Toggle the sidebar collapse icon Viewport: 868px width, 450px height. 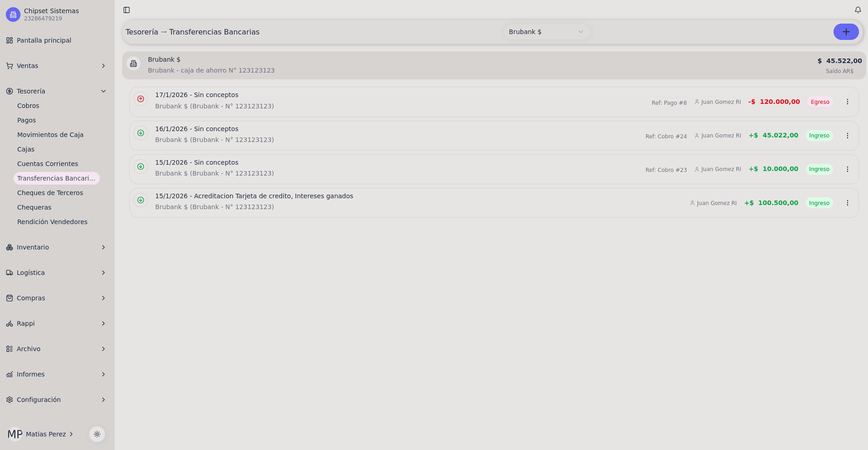[127, 10]
